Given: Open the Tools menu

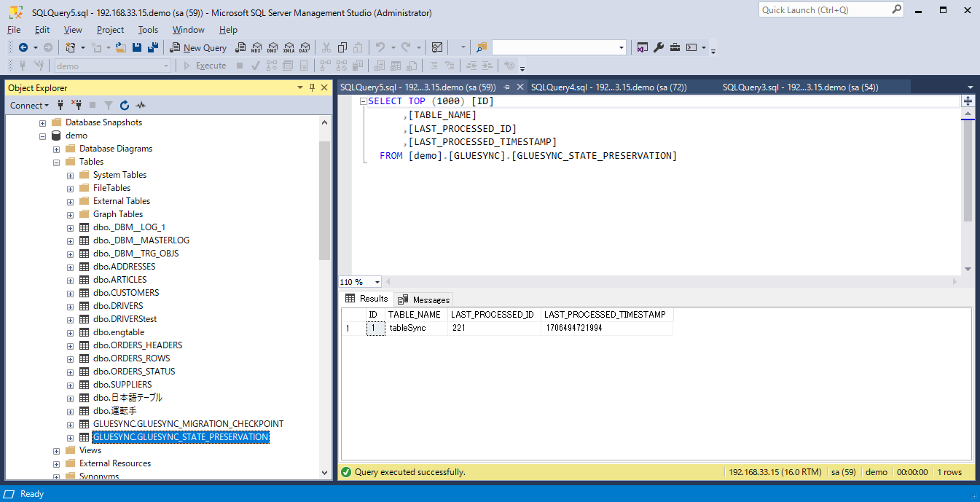Looking at the screenshot, I should pyautogui.click(x=148, y=30).
